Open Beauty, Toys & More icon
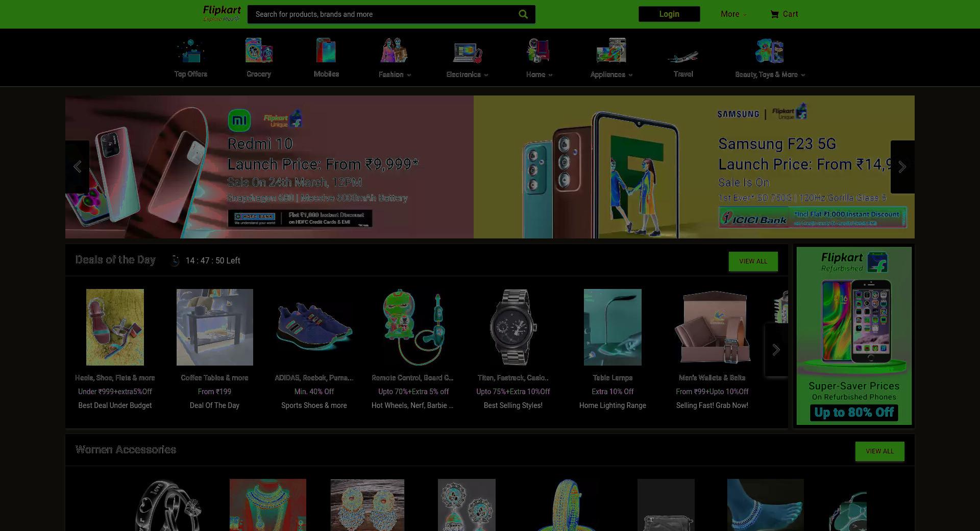The width and height of the screenshot is (980, 531). pos(770,51)
